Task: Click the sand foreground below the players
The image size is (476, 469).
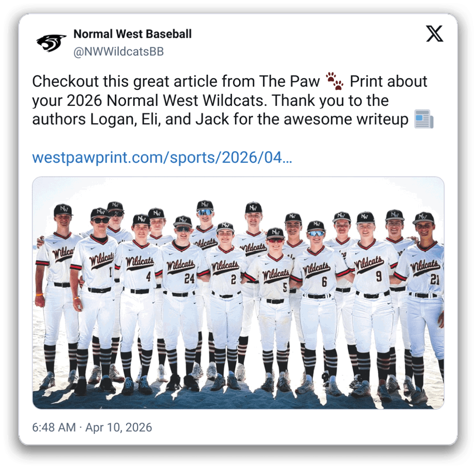Action: tap(238, 400)
